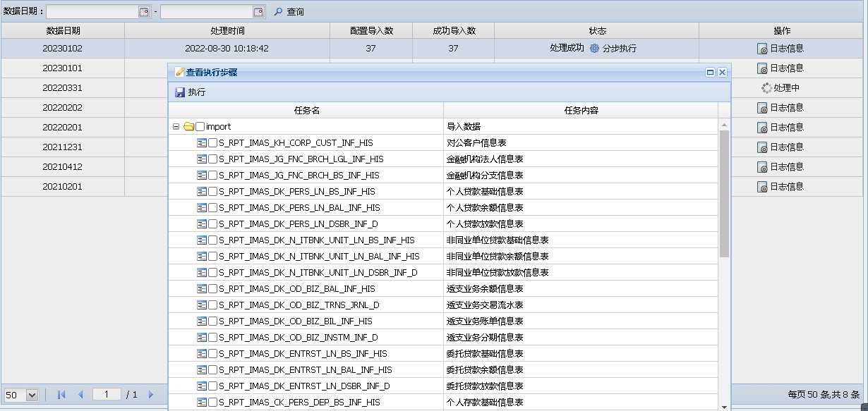868x411 pixels.
Task: Open the page size 50 dropdown
Action: [x=32, y=395]
